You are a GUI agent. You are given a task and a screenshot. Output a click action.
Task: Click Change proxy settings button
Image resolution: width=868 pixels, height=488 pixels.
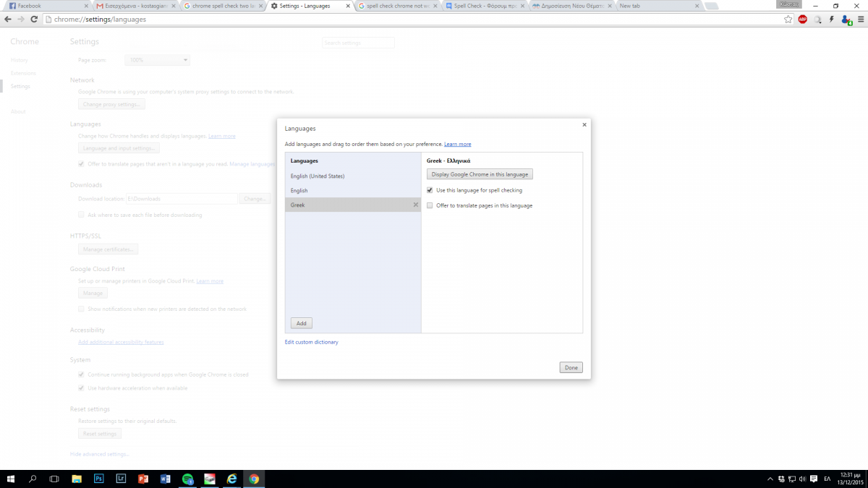[111, 104]
